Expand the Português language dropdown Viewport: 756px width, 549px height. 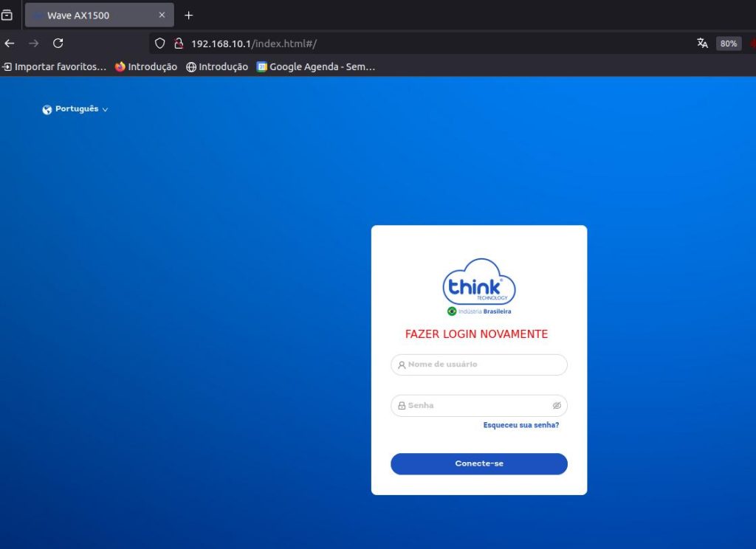(75, 109)
